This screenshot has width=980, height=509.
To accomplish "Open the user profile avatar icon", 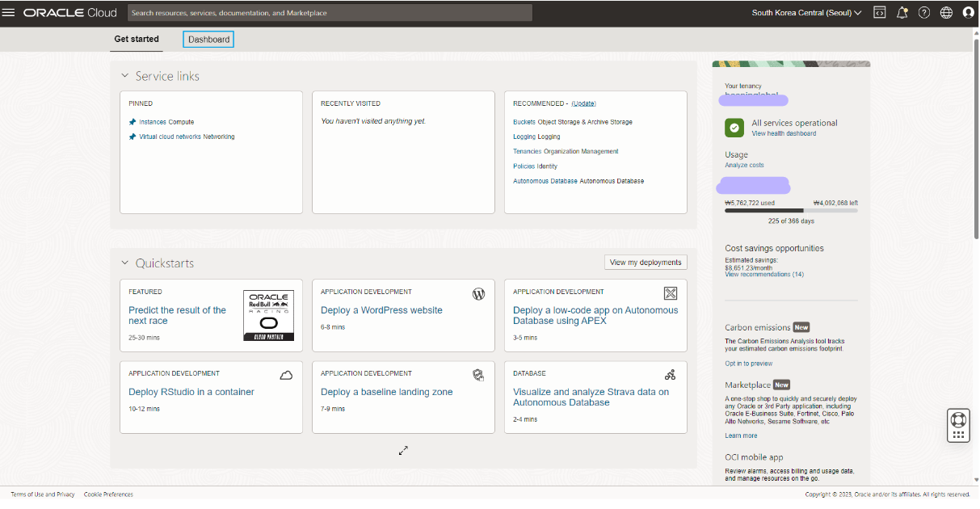I will point(968,13).
